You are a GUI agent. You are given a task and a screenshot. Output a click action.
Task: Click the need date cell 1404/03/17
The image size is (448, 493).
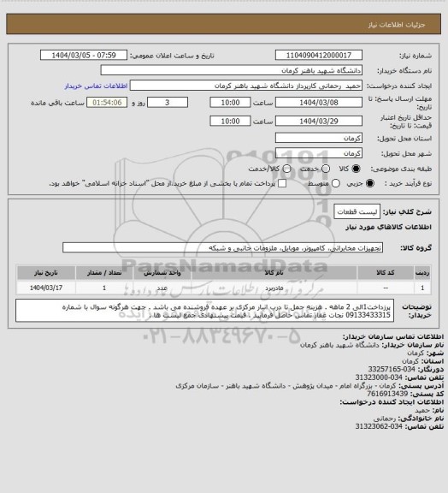coord(46,288)
